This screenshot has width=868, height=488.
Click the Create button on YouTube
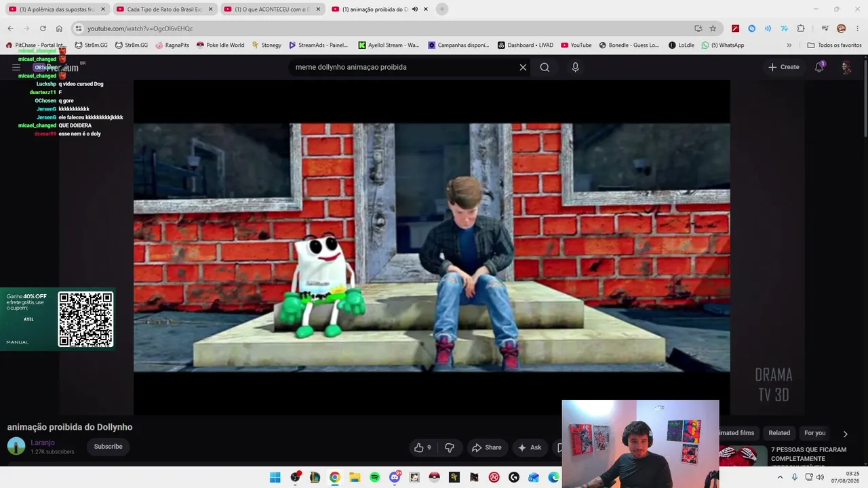783,67
